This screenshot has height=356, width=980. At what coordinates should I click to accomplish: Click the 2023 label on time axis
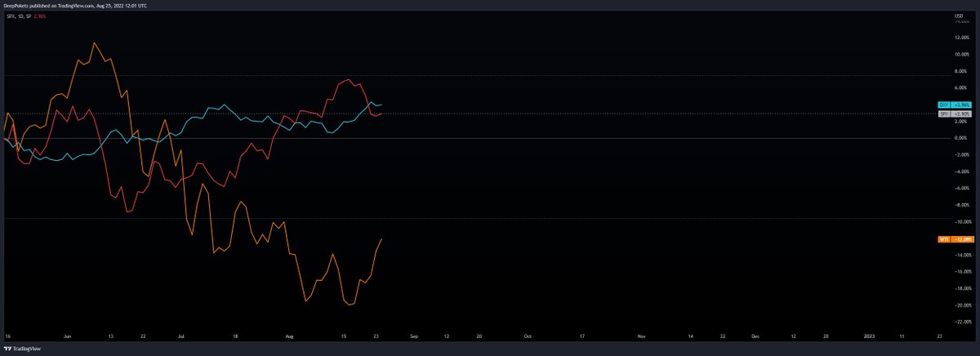click(x=869, y=336)
